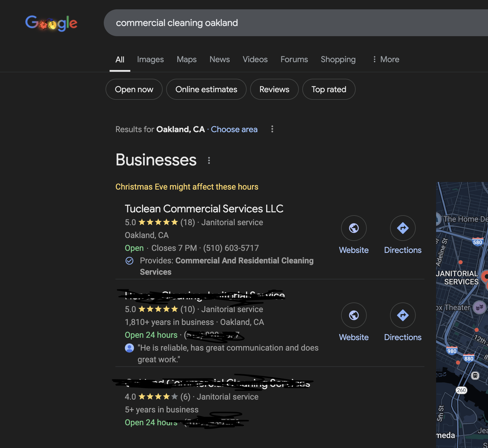Click the search box with 'commercial cleaning oakland'

click(296, 23)
